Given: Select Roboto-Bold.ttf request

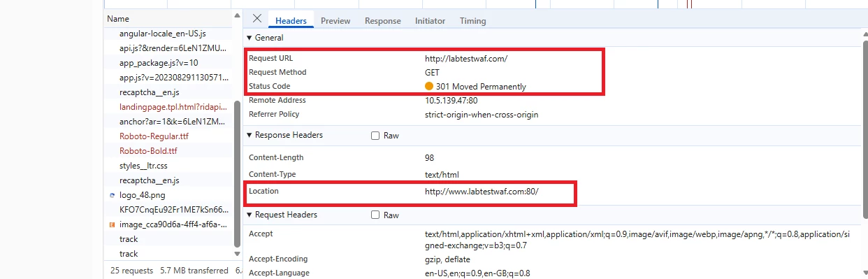Looking at the screenshot, I should [x=167, y=151].
